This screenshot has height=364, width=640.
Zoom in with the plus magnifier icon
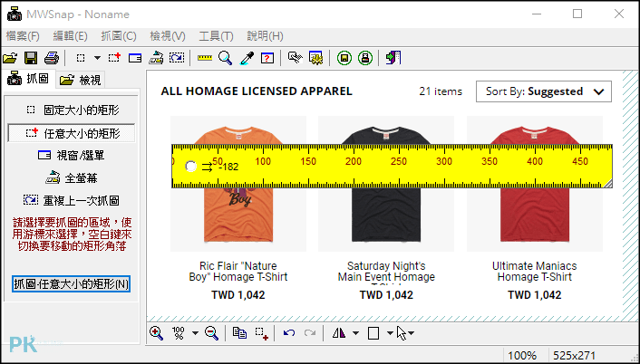[x=156, y=333]
